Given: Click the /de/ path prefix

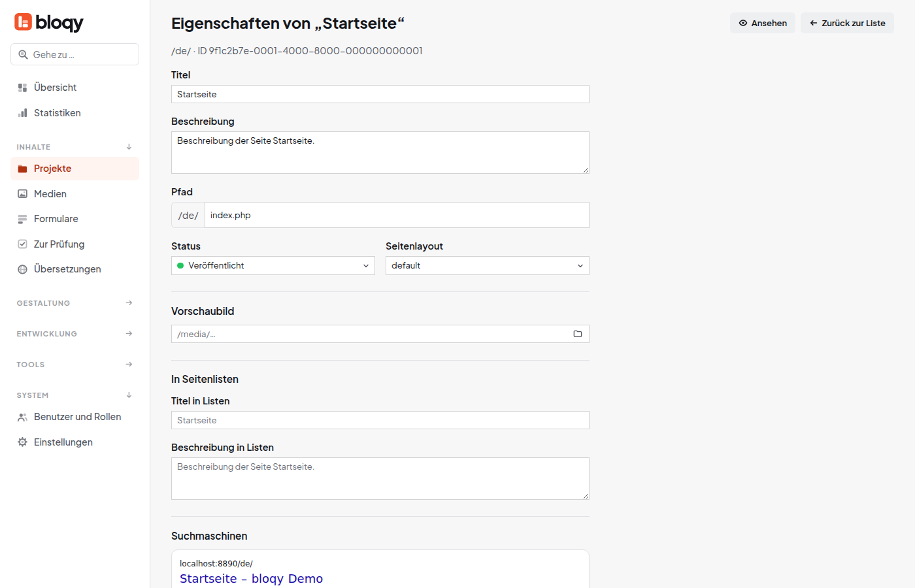Looking at the screenshot, I should tap(188, 215).
